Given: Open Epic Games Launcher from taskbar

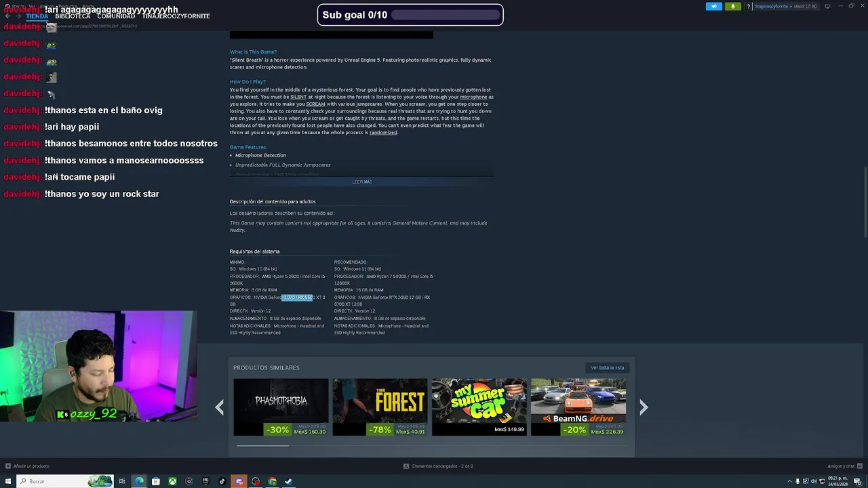Looking at the screenshot, I should 205,481.
